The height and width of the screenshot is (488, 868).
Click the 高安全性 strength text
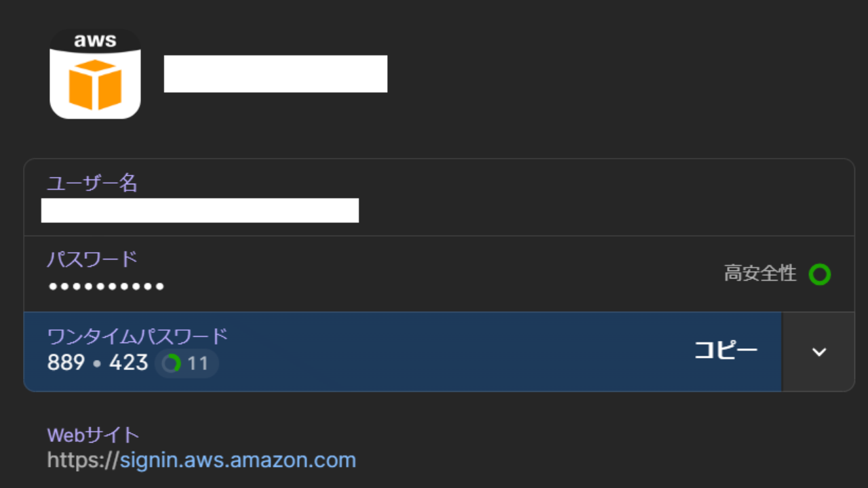[x=760, y=274]
